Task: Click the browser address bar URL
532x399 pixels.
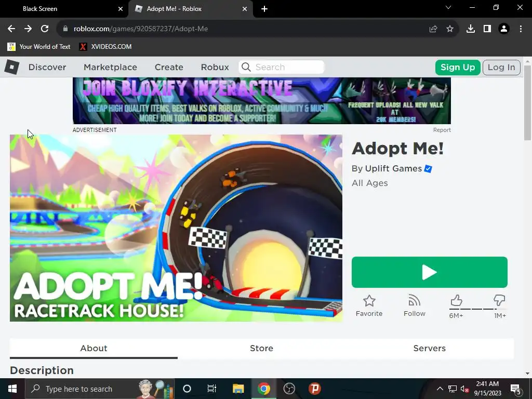Action: (140, 29)
